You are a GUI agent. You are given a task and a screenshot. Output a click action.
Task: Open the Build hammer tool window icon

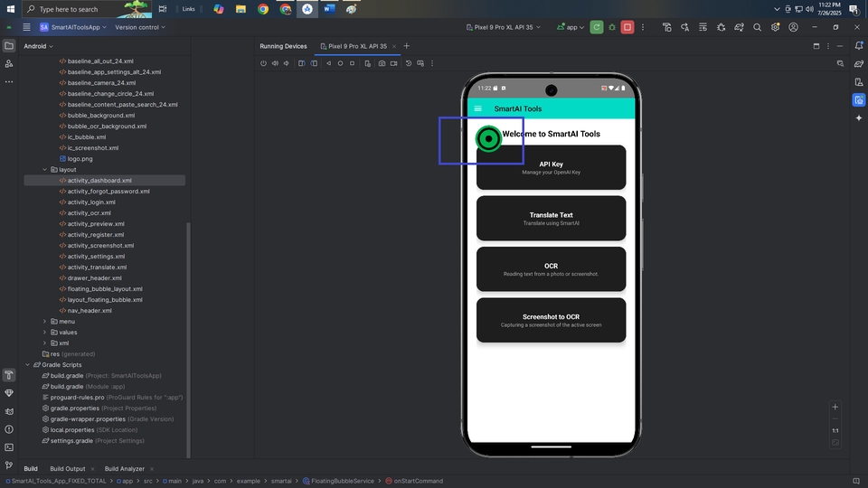point(9,375)
